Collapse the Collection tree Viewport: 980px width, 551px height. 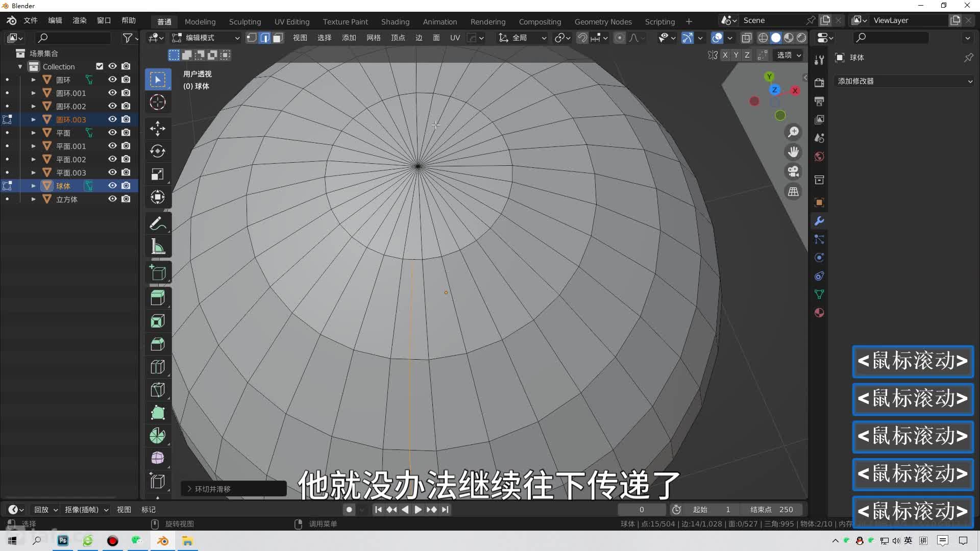[20, 66]
